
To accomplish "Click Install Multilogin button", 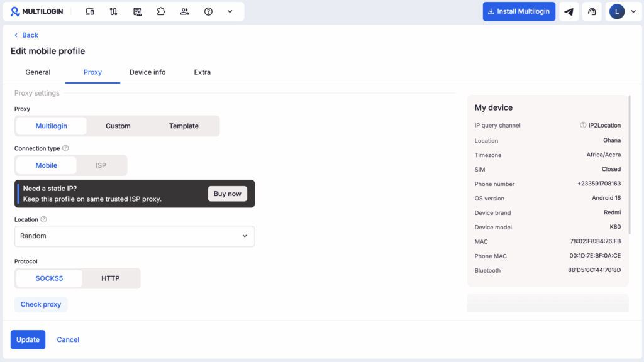I will click(519, 11).
